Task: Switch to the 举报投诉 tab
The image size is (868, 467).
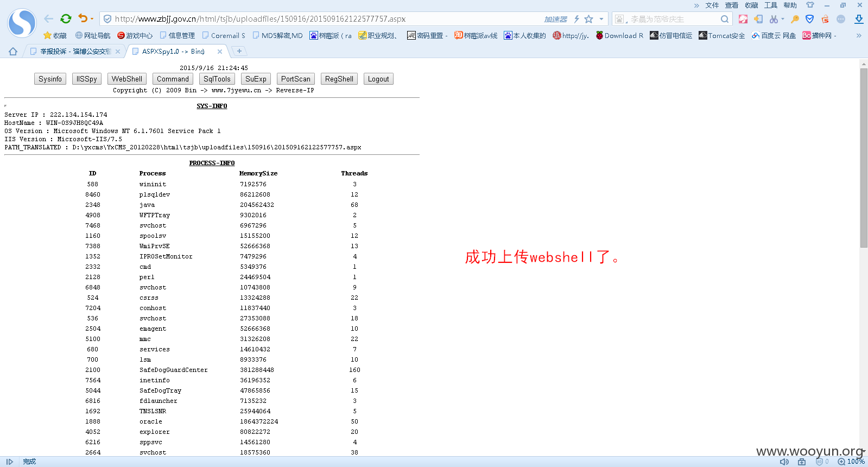Action: click(x=71, y=51)
